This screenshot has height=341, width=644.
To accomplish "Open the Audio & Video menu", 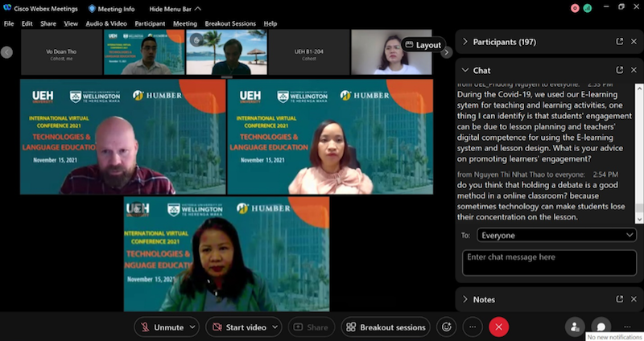I will (x=106, y=24).
